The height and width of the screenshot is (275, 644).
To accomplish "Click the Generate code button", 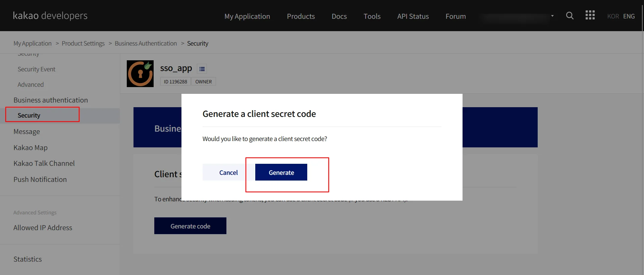I will coord(190,226).
